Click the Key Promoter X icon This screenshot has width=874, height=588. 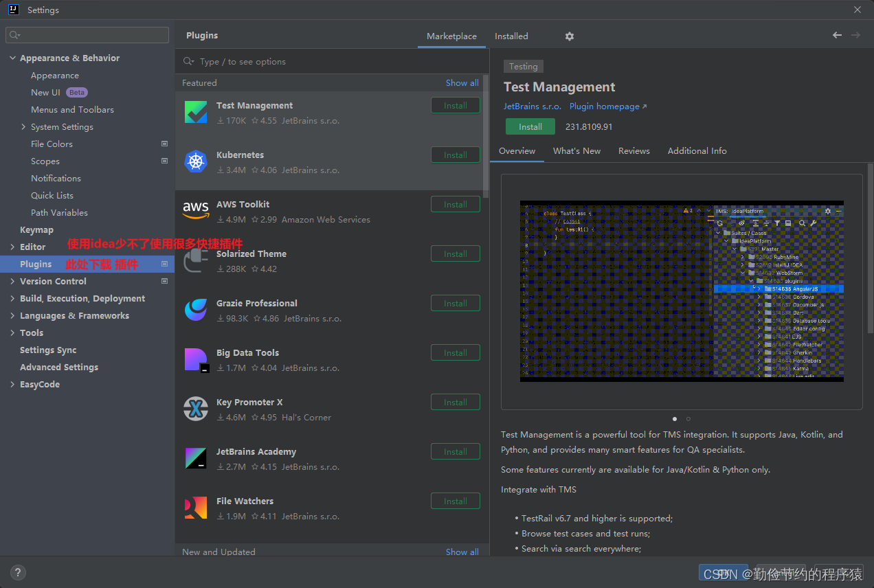[x=196, y=409]
